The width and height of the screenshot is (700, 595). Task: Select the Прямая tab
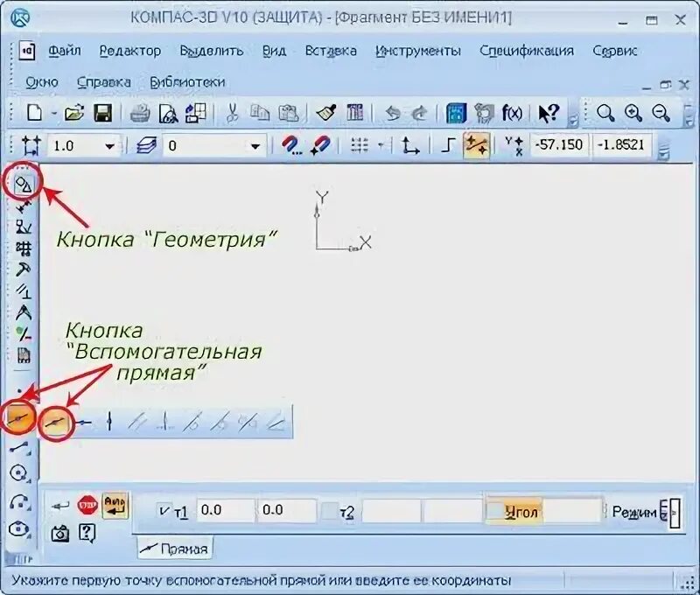coord(174,549)
